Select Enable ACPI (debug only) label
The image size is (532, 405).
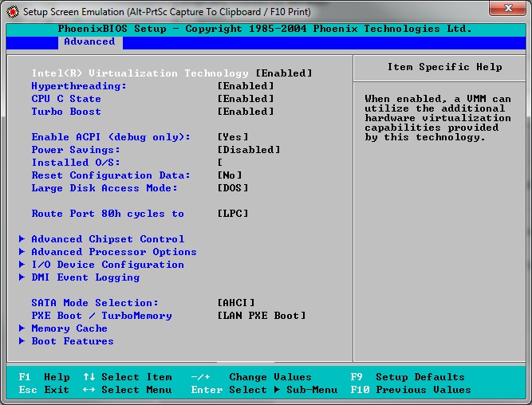click(x=111, y=137)
